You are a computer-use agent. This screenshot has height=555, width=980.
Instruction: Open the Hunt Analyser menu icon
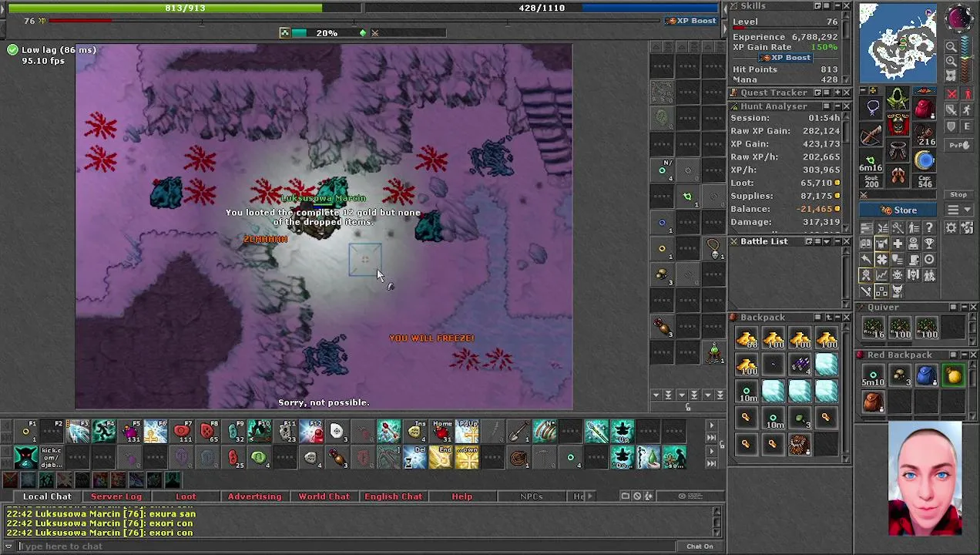pyautogui.click(x=825, y=106)
